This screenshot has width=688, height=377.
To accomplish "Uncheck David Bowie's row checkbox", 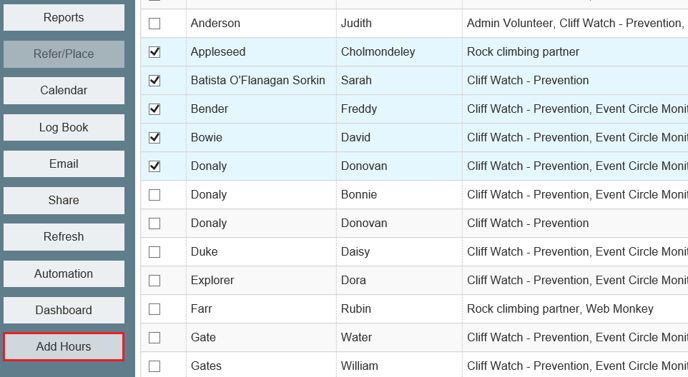I will 154,137.
